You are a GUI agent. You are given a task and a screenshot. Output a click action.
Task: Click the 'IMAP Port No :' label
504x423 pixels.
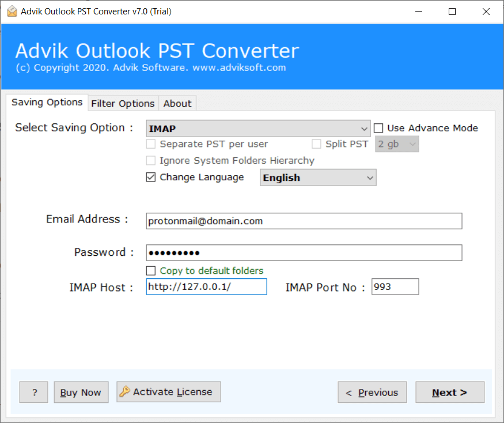point(325,287)
